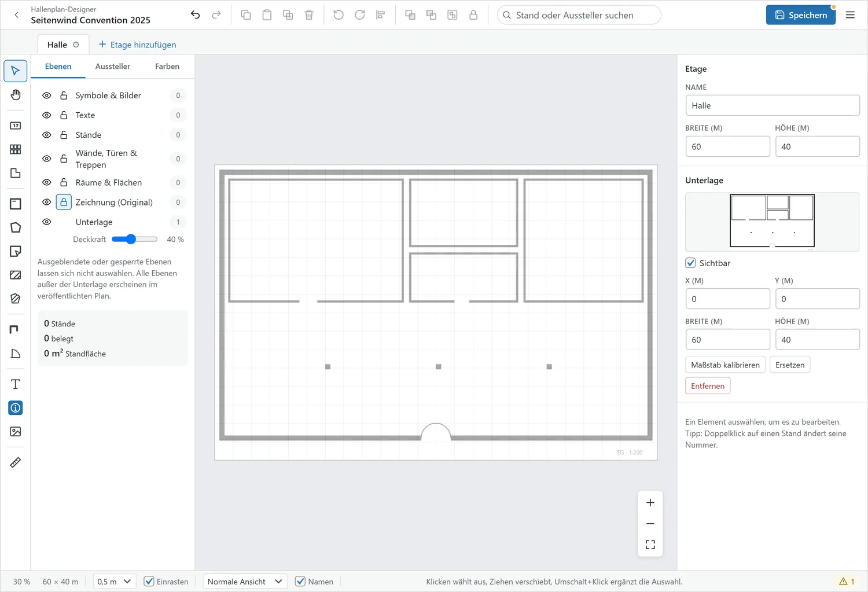
Task: Toggle the Einrasten checkbox
Action: 149,582
